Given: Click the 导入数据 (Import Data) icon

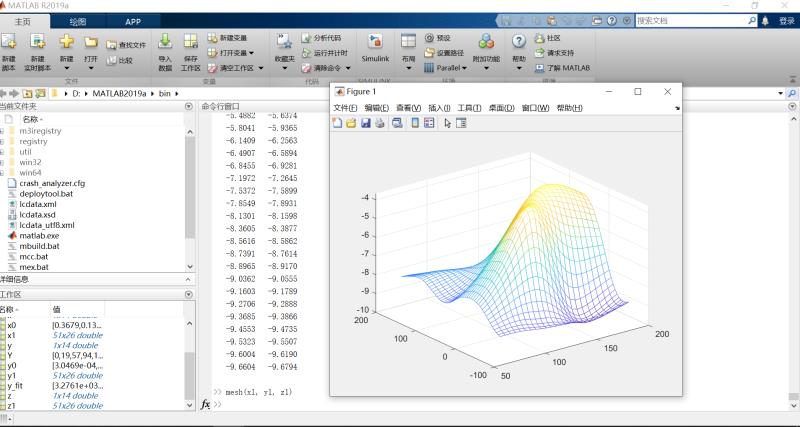Looking at the screenshot, I should [x=165, y=47].
